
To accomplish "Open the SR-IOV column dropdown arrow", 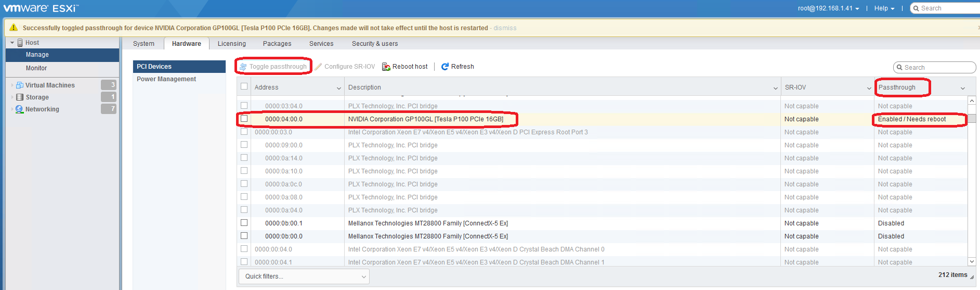I will [x=869, y=88].
